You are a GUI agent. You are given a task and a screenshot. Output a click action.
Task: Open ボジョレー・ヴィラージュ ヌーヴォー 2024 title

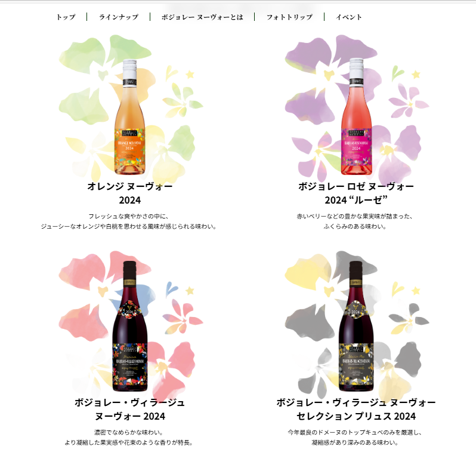[x=130, y=409]
